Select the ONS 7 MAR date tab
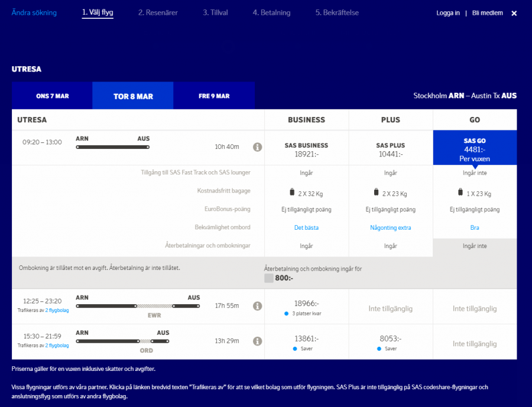 (52, 96)
